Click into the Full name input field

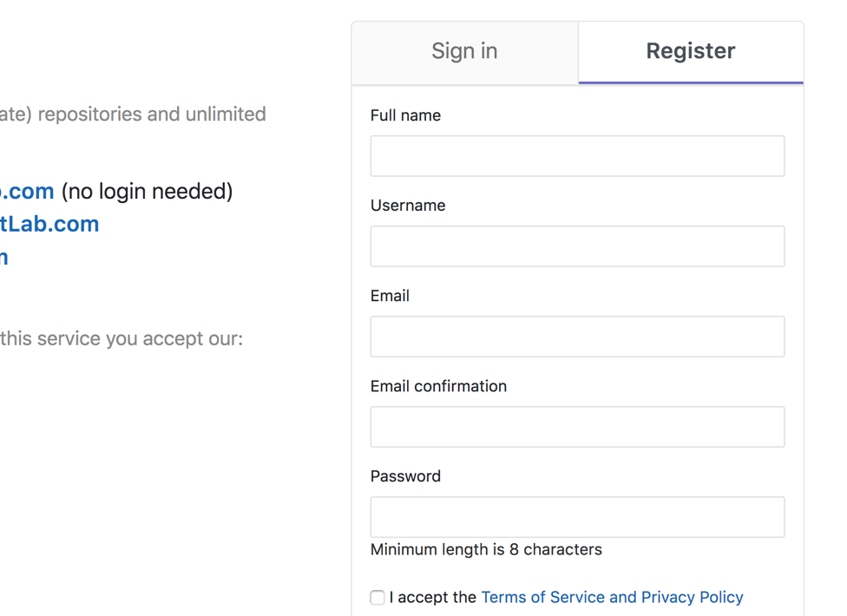click(x=577, y=156)
